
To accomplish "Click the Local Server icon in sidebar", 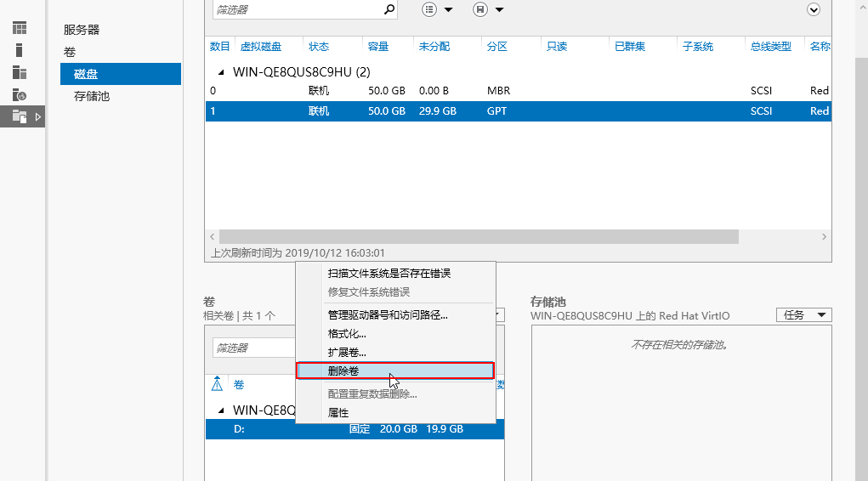I will coord(19,50).
